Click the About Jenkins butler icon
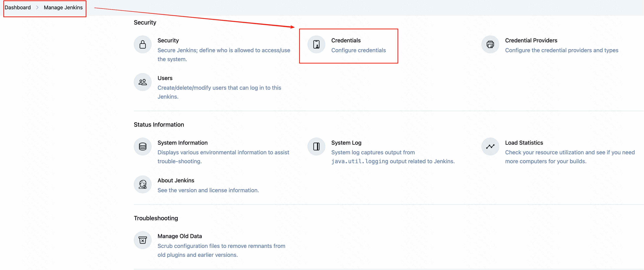 coord(143,184)
